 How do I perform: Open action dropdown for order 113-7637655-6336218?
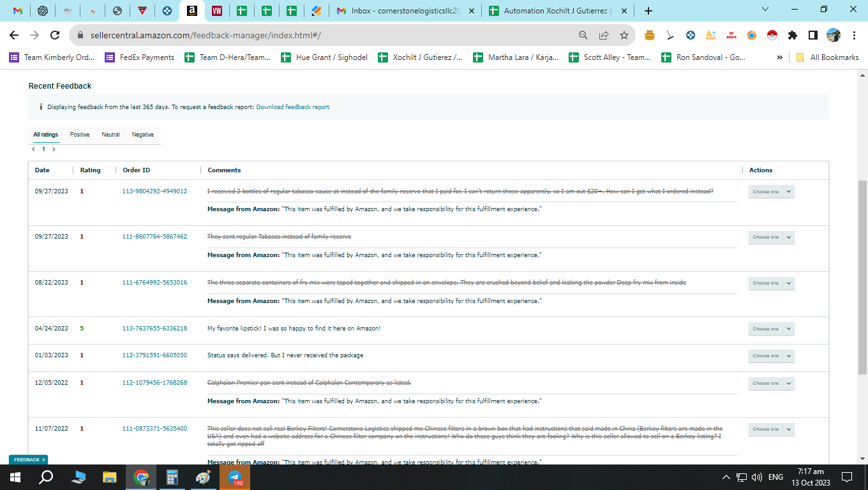pyautogui.click(x=771, y=329)
